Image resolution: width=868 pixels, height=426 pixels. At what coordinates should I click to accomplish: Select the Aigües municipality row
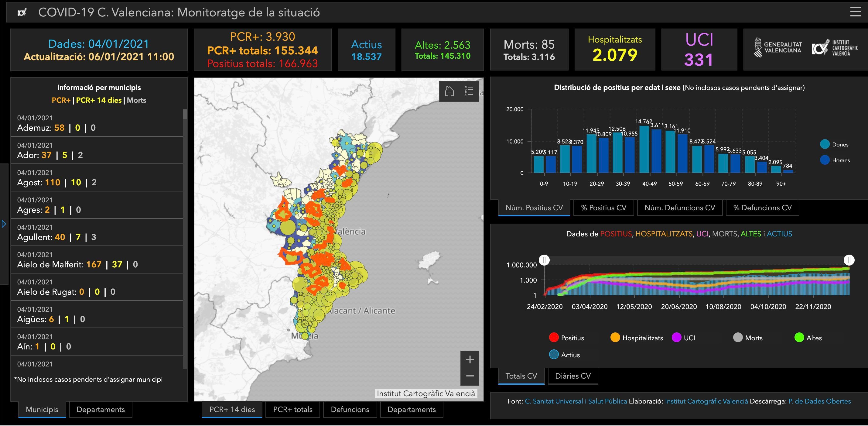97,314
